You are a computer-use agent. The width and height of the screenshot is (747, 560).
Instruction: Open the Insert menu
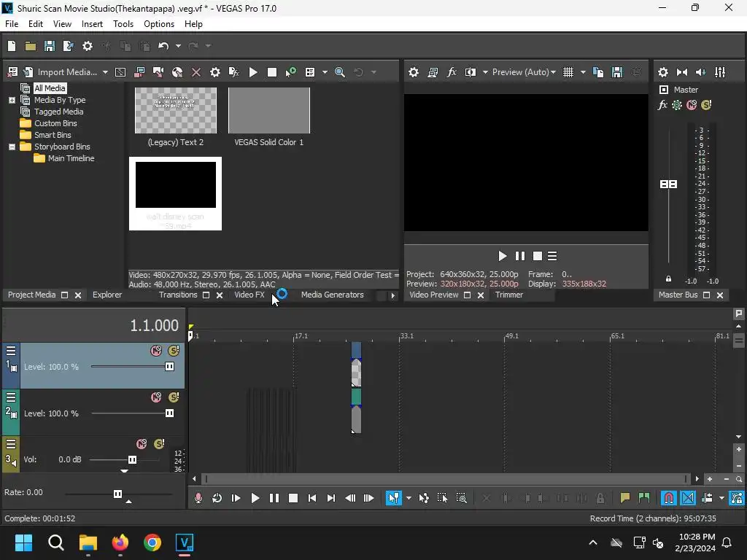click(92, 24)
